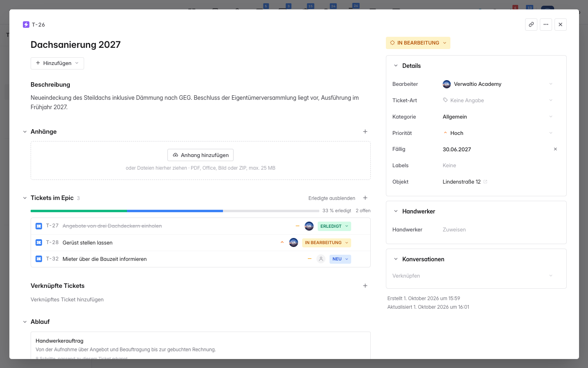588x368 pixels.
Task: Clear the due date 30.06.2027 with the x icon
Action: [x=555, y=149]
